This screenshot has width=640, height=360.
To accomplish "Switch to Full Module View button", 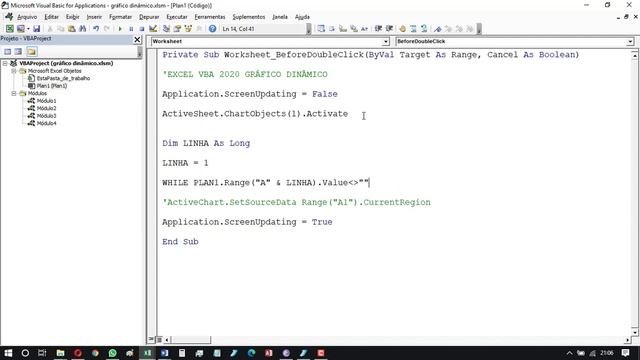I will pos(159,339).
